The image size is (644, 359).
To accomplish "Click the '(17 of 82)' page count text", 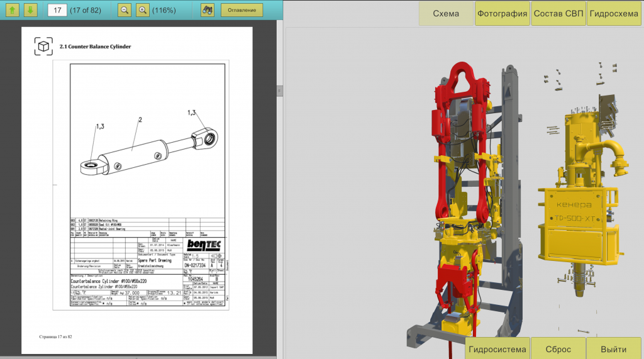I will 86,10.
